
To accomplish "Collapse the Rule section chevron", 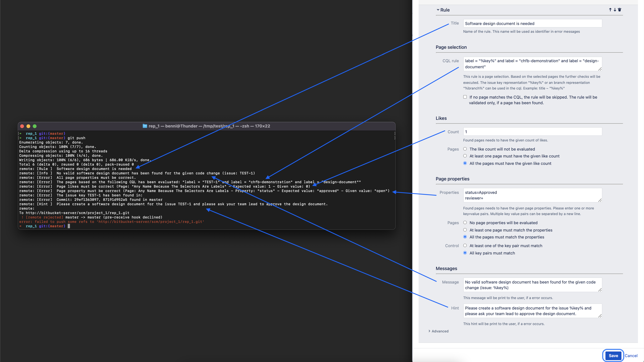I will 438,10.
